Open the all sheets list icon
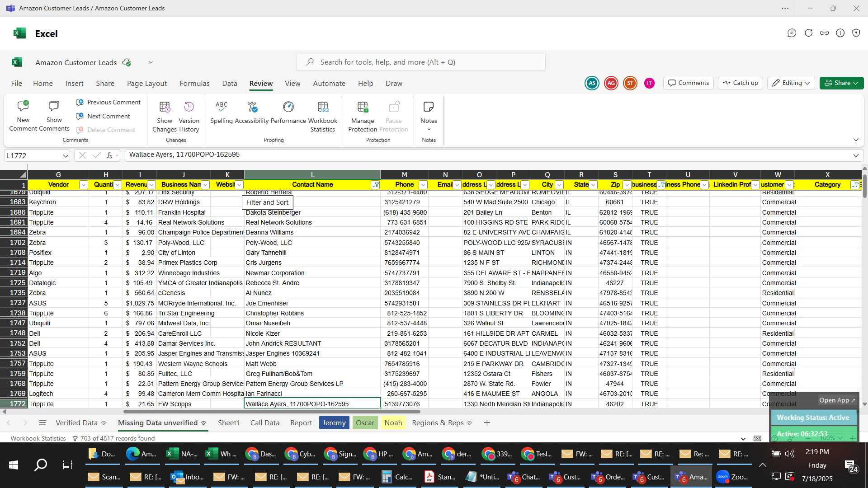This screenshot has height=488, width=868. click(42, 423)
